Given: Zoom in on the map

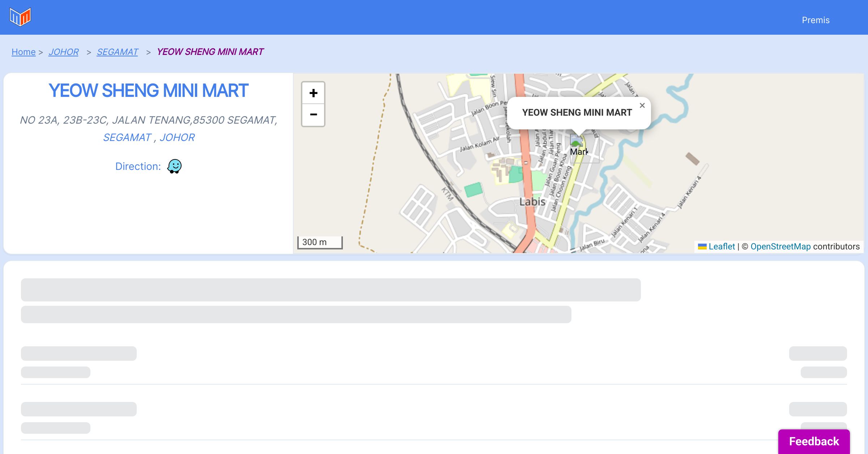Looking at the screenshot, I should pos(313,93).
